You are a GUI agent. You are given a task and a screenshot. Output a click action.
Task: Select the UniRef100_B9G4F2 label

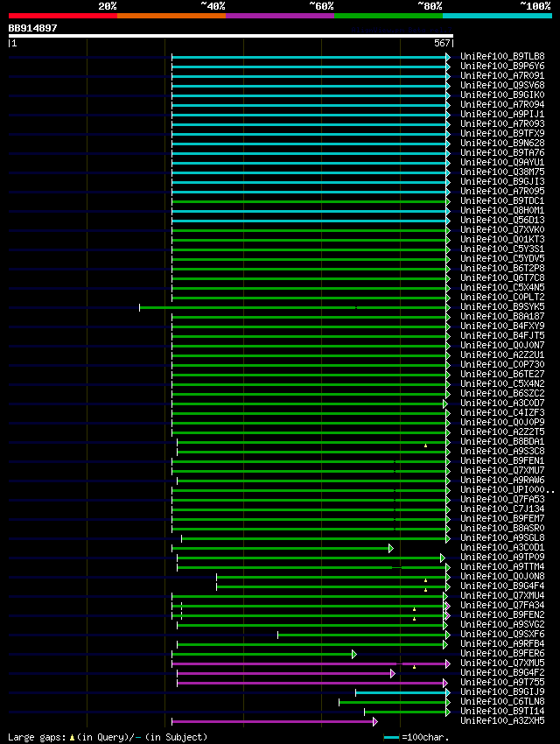pos(502,673)
